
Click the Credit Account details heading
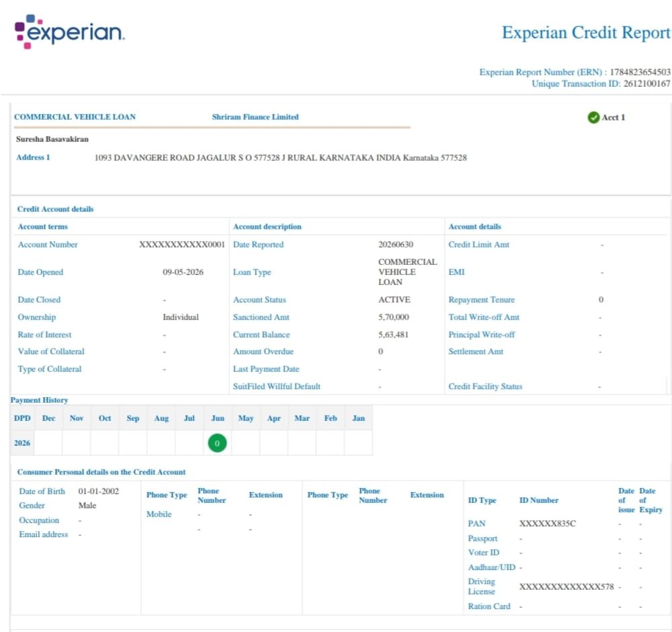[x=55, y=209]
